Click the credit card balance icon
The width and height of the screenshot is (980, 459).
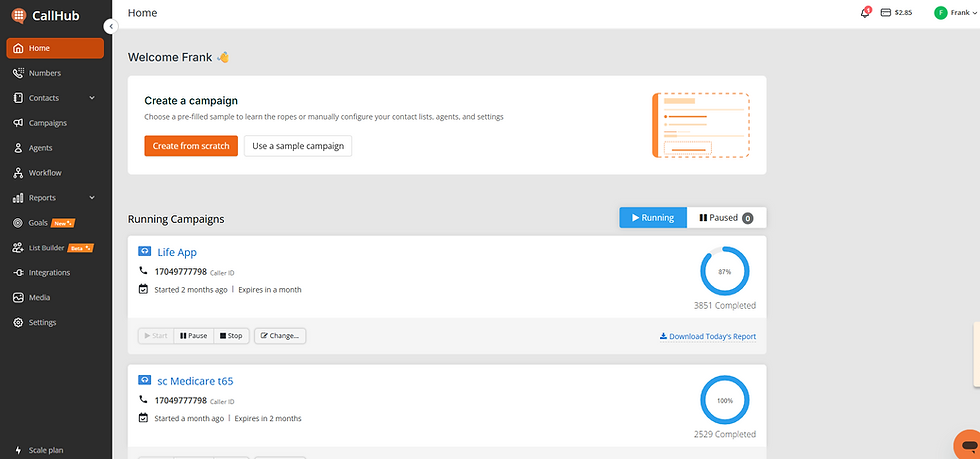tap(885, 13)
